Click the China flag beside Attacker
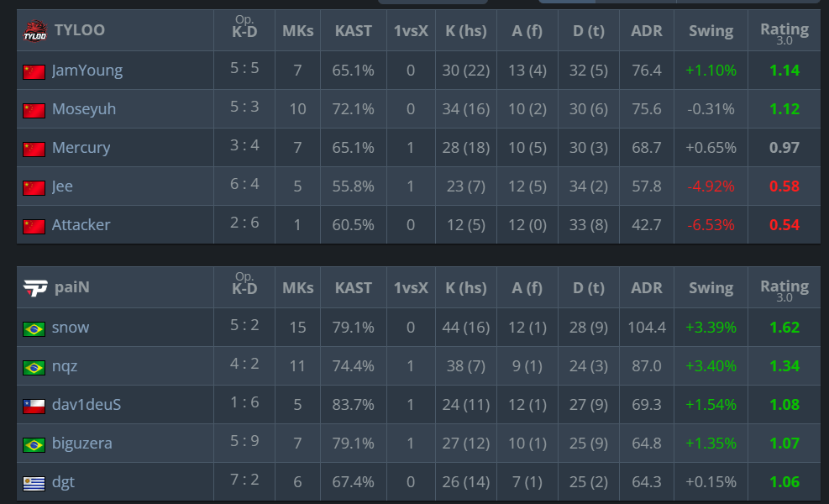 click(34, 226)
